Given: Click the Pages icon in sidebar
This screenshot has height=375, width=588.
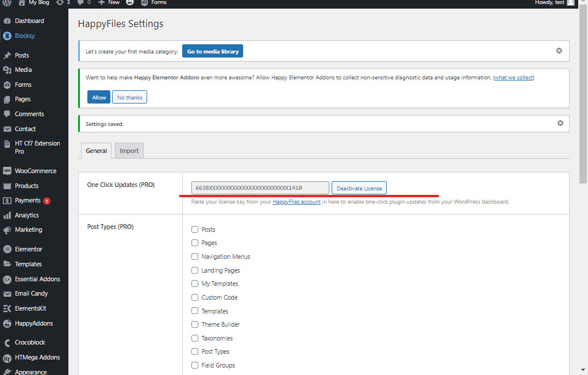Looking at the screenshot, I should tap(7, 100).
